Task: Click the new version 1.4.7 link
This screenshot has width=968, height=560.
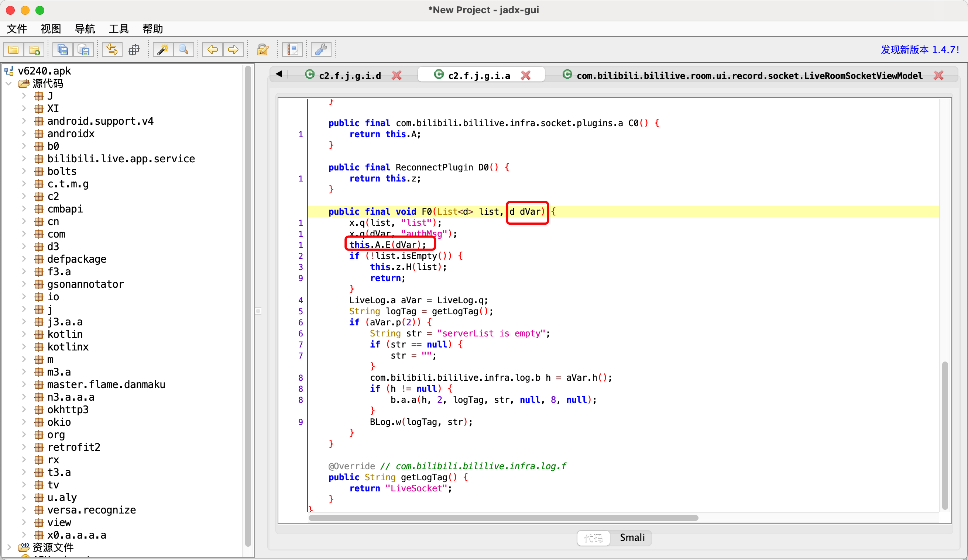Action: tap(919, 49)
